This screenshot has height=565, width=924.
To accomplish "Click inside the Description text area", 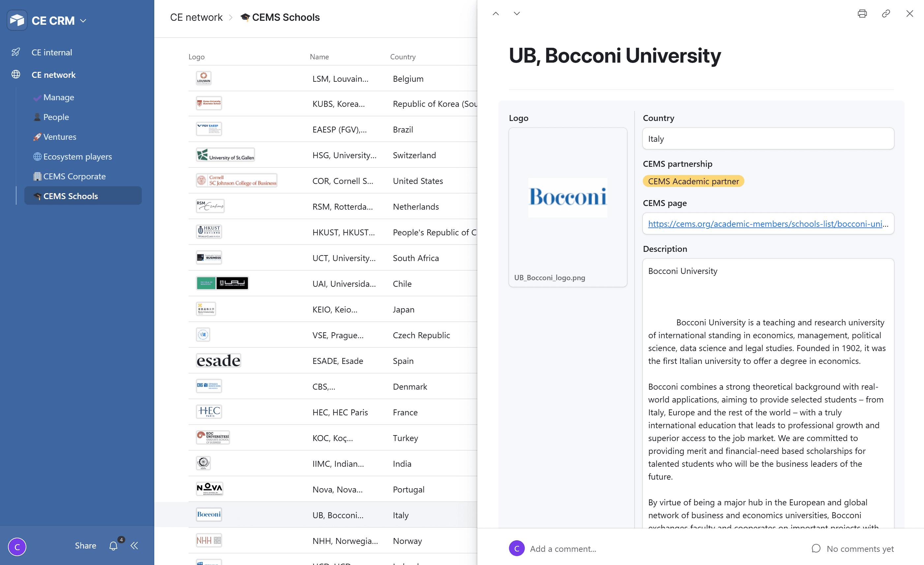I will point(768,394).
